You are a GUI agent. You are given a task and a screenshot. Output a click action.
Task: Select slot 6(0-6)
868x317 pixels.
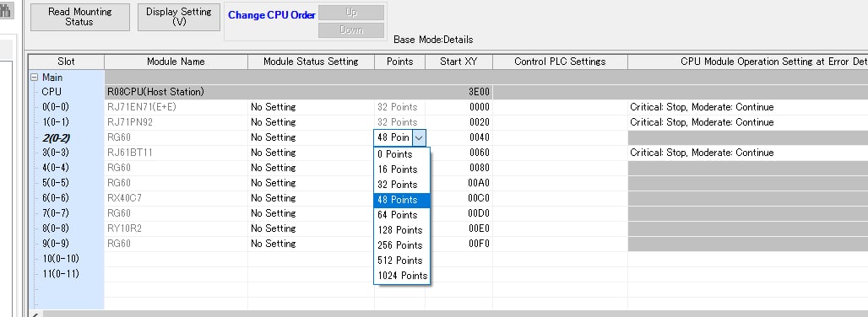pos(56,198)
